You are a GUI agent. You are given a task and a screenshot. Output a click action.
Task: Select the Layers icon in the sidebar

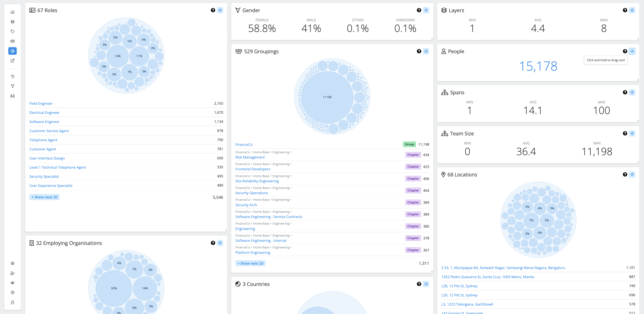(12, 21)
